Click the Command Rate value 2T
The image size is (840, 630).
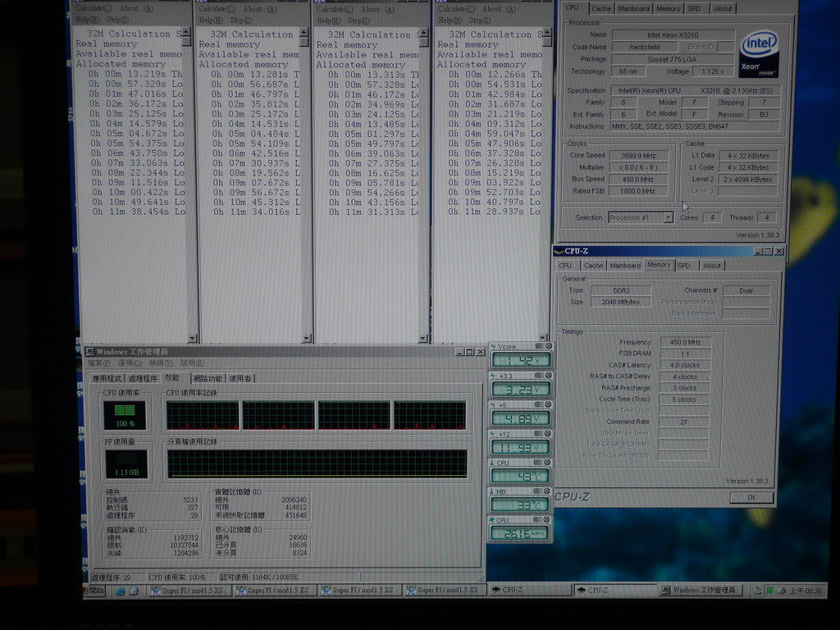[684, 422]
